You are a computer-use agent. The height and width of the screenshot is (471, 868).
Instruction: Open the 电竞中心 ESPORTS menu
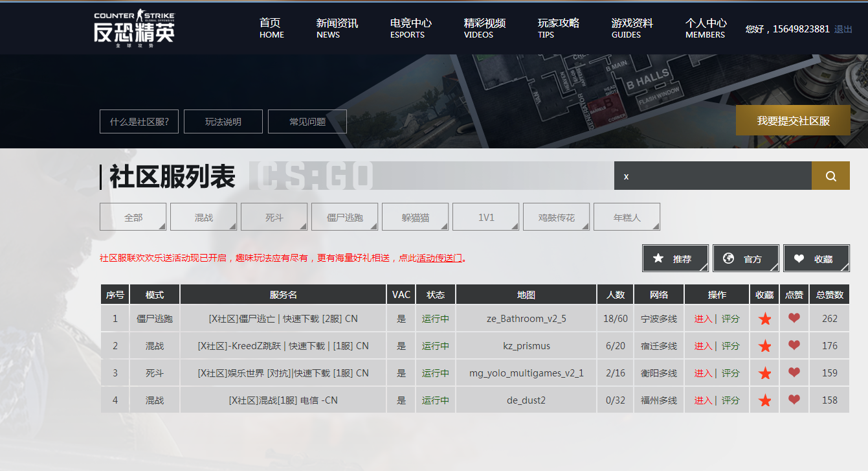tap(410, 29)
